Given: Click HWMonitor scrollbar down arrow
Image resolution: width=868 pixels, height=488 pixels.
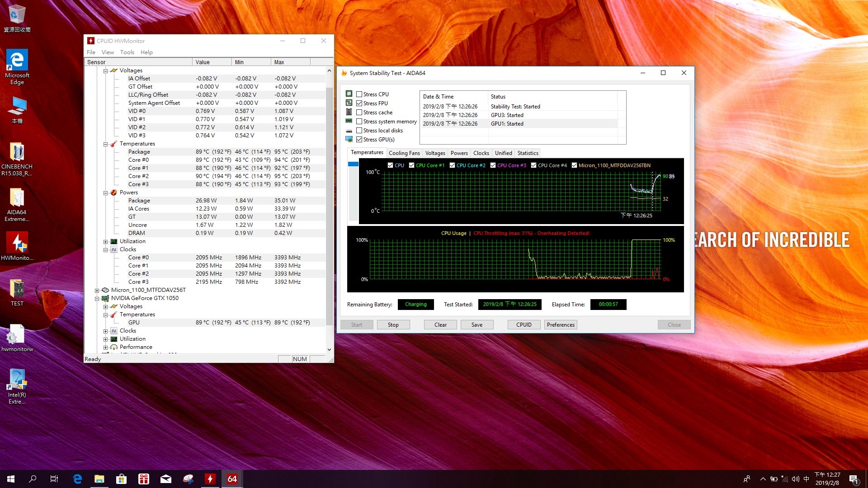Looking at the screenshot, I should 329,350.
